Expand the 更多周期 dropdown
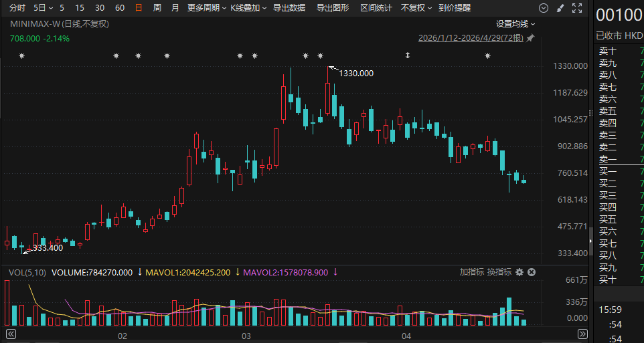Image resolution: width=644 pixels, height=343 pixels. 206,8
